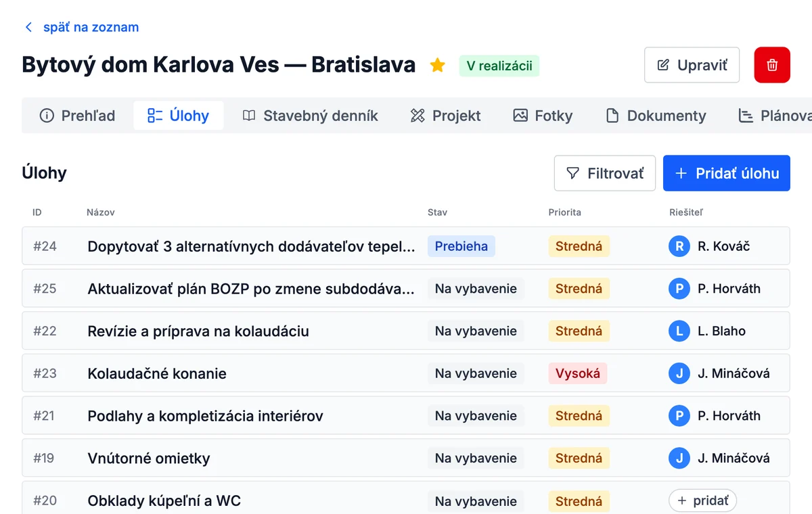812x514 pixels.
Task: Open the Stavebný denník tab
Action: click(310, 116)
